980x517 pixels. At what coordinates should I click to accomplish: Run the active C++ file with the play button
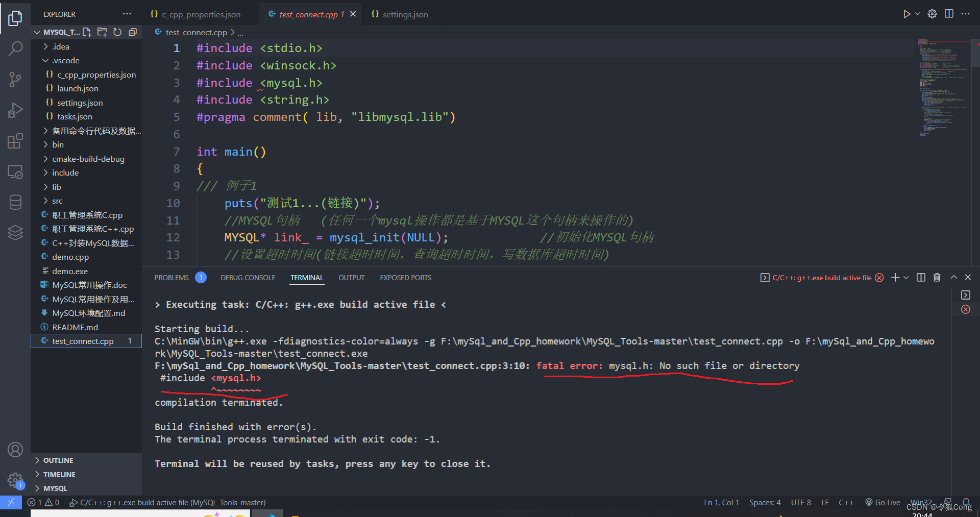908,14
